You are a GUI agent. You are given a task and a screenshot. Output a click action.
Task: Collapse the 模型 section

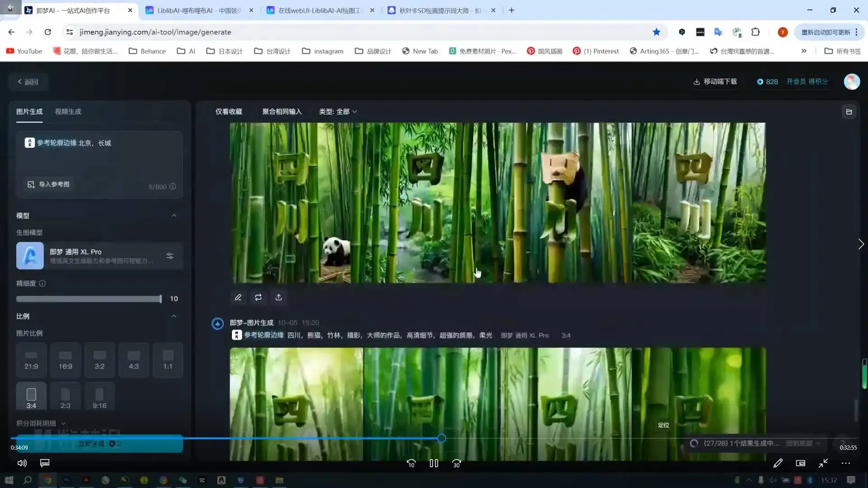click(x=174, y=216)
